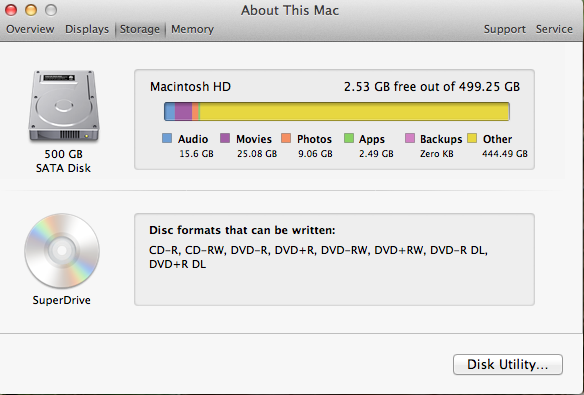Click the 500 GB SATA Disk hard drive icon
The height and width of the screenshot is (395, 584).
(64, 106)
